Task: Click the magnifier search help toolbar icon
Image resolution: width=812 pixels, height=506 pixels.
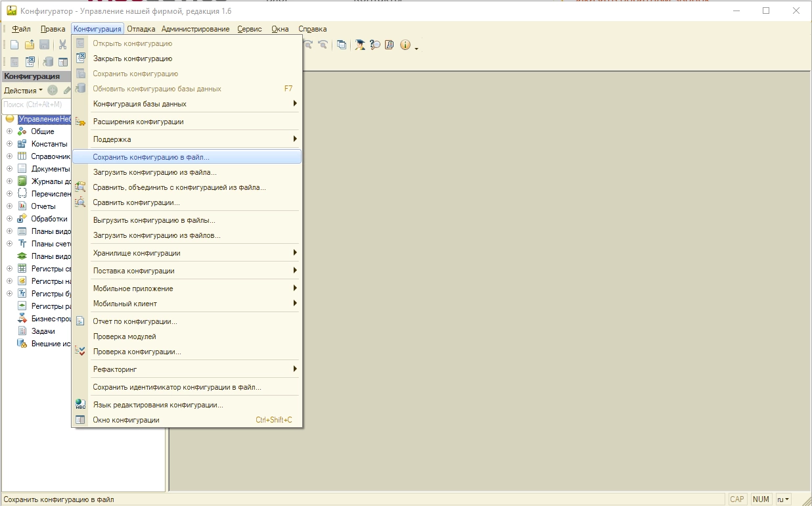Action: (375, 45)
